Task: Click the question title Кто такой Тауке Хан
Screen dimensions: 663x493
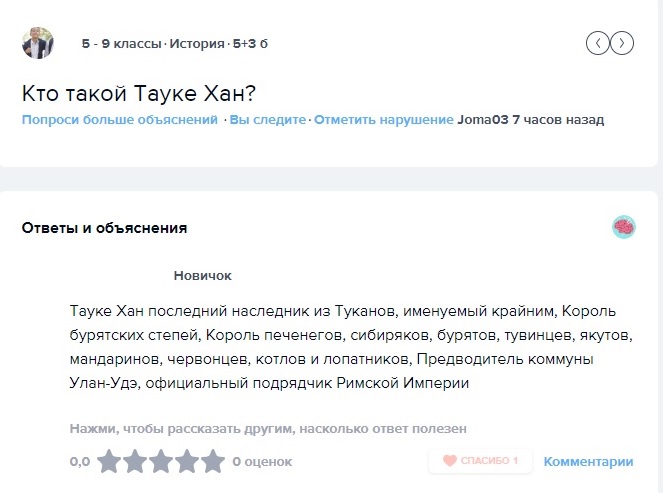Action: pyautogui.click(x=139, y=93)
